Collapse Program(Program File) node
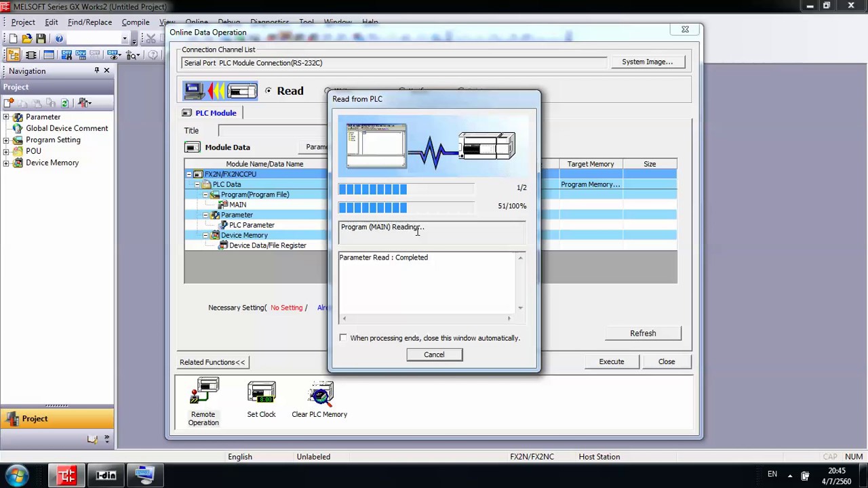Image resolution: width=868 pixels, height=488 pixels. click(x=205, y=195)
